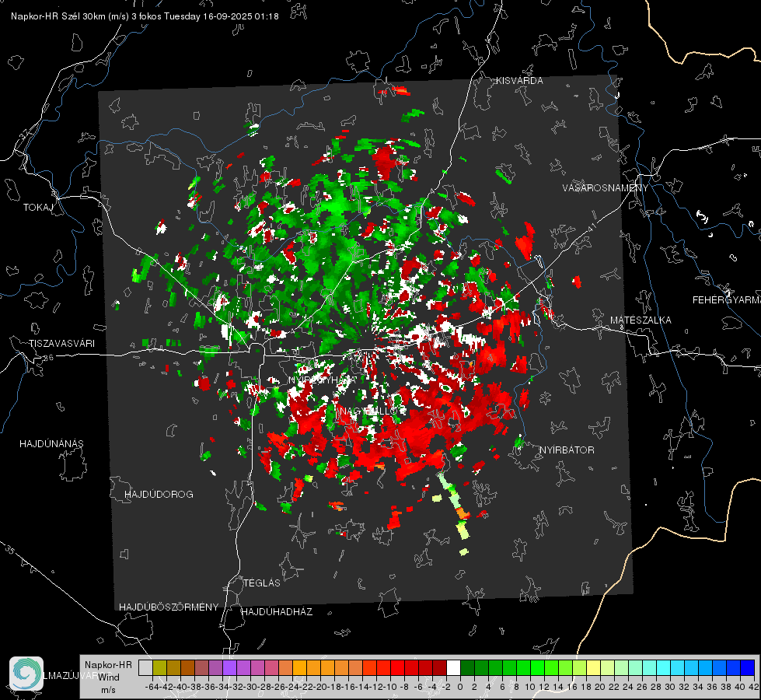This screenshot has height=700, width=761.
Task: Click the swirl logo icon at bottom left
Action: click(x=26, y=674)
